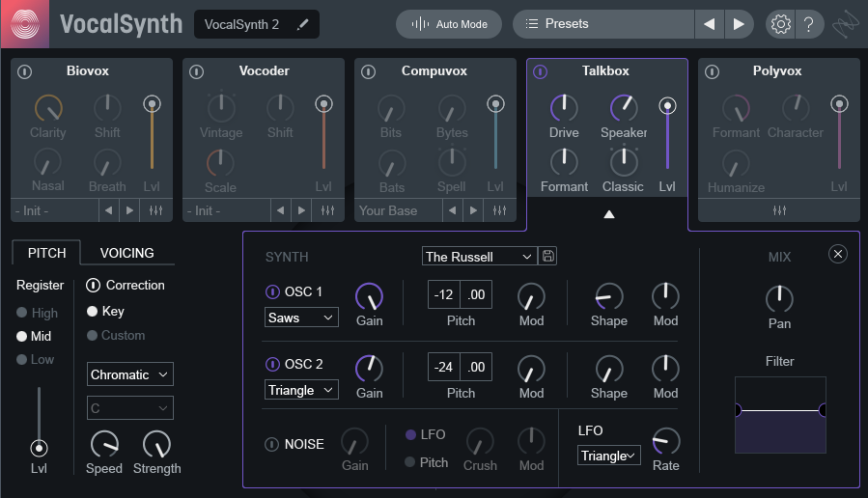Switch to the PITCH tab
The width and height of the screenshot is (868, 498).
click(x=46, y=253)
